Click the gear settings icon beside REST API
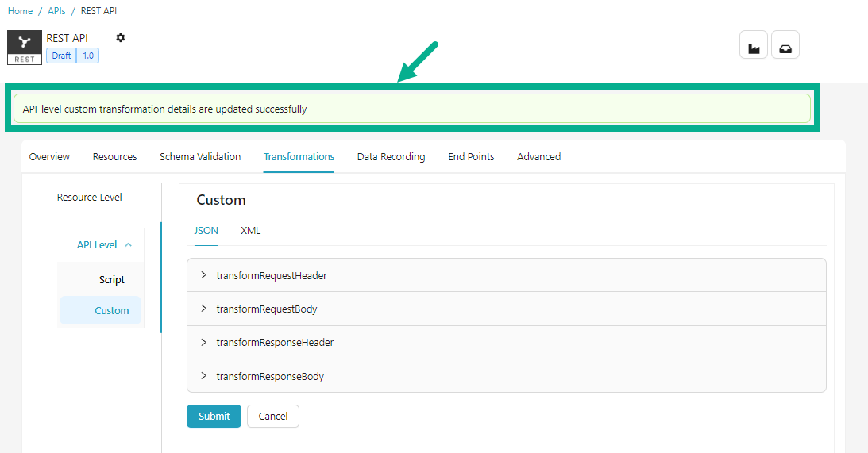 (x=121, y=38)
